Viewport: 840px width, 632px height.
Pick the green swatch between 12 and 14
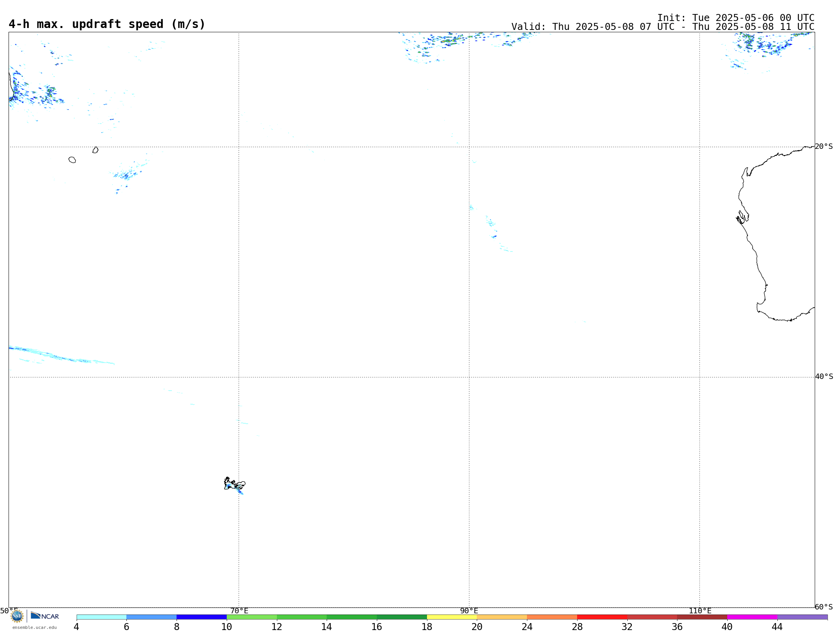point(302,617)
